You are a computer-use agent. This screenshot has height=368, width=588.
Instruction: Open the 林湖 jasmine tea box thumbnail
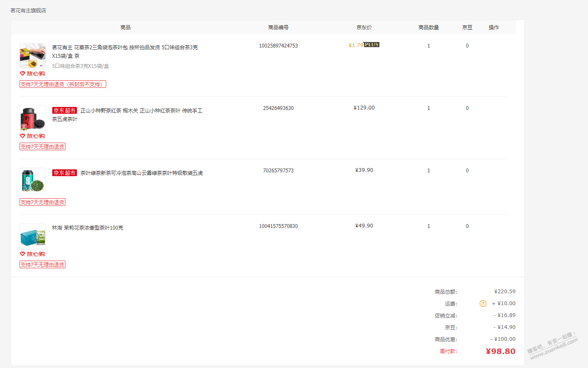pyautogui.click(x=33, y=236)
